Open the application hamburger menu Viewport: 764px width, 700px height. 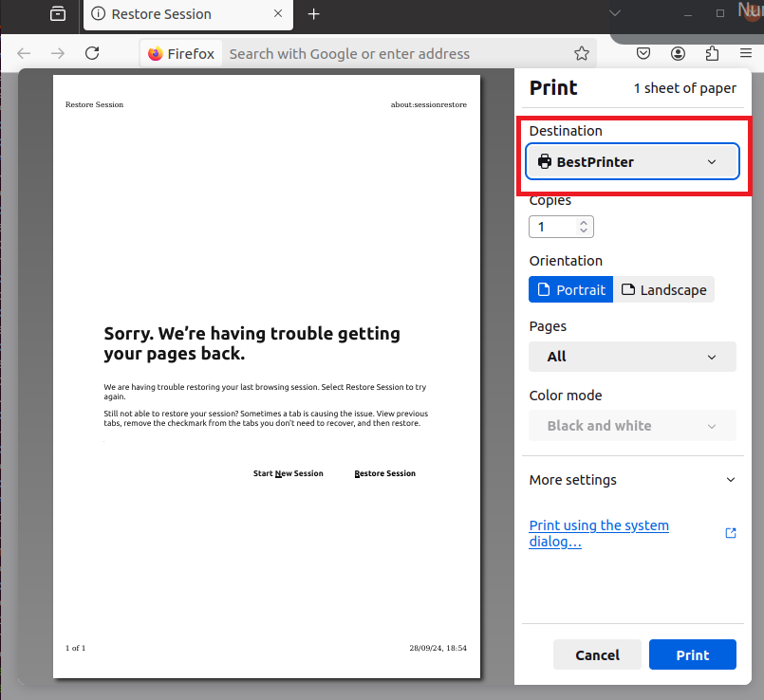coord(745,53)
